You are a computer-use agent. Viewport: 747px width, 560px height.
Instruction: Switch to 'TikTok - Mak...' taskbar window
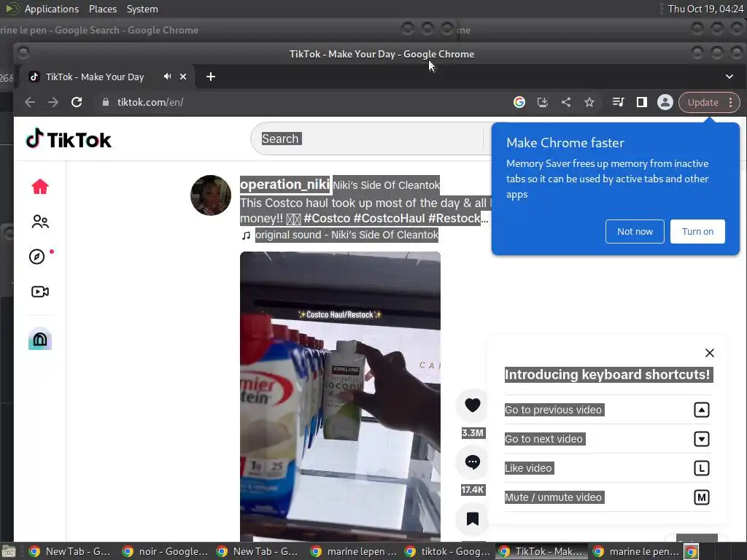point(542,551)
